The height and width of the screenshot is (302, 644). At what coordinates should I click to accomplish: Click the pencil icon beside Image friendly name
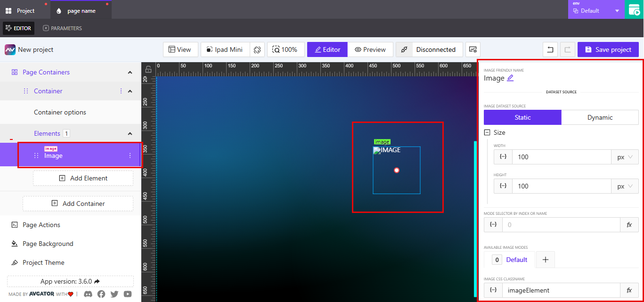tap(510, 78)
